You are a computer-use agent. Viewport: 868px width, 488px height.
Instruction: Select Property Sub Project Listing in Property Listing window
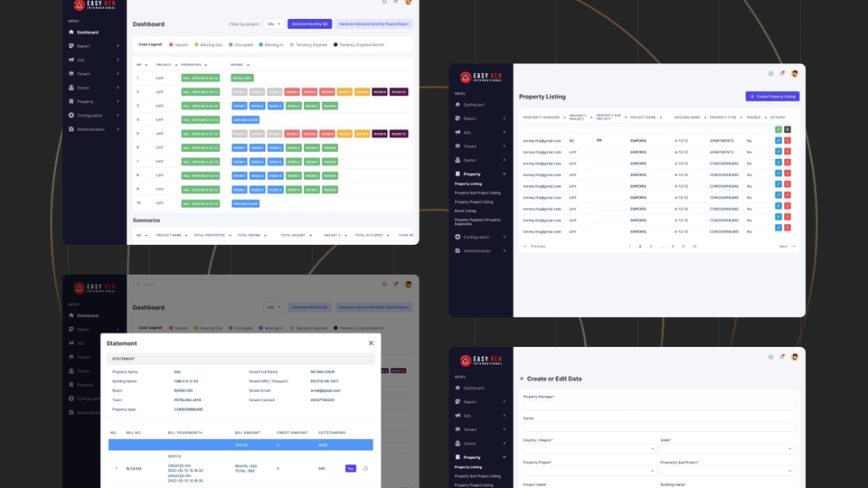click(477, 192)
